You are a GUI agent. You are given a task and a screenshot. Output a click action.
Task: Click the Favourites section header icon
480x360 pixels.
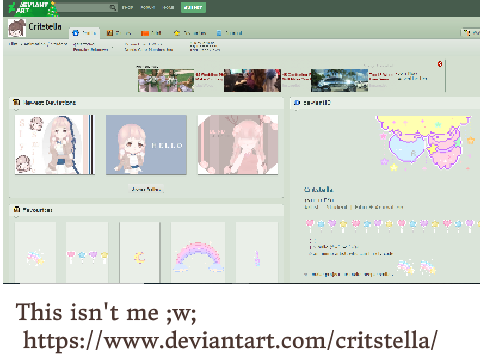click(x=17, y=209)
